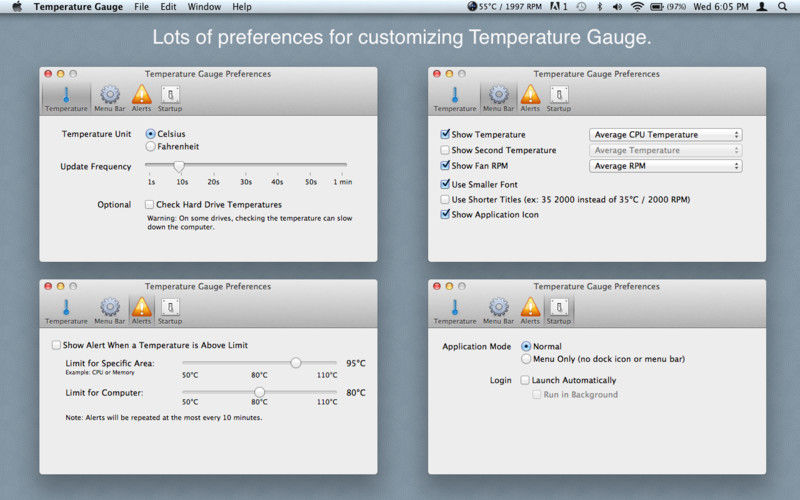The width and height of the screenshot is (800, 500).
Task: Open the Help menu
Action: coord(242,7)
